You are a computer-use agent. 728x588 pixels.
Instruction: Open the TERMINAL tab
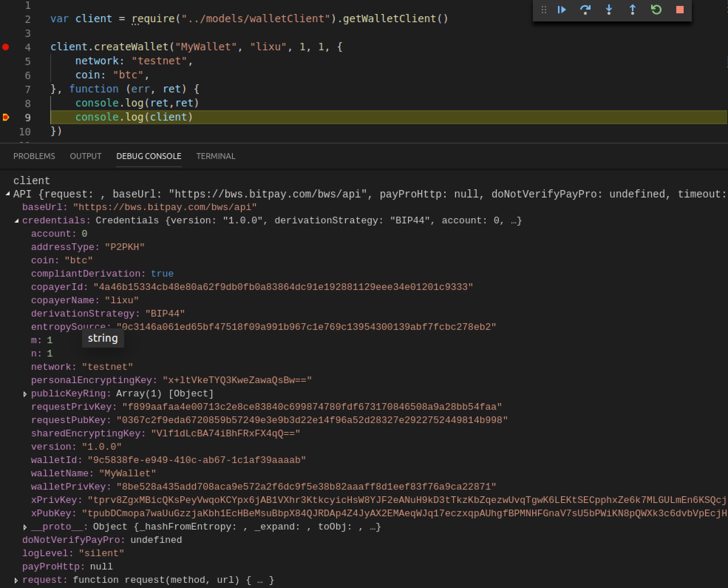coord(216,156)
